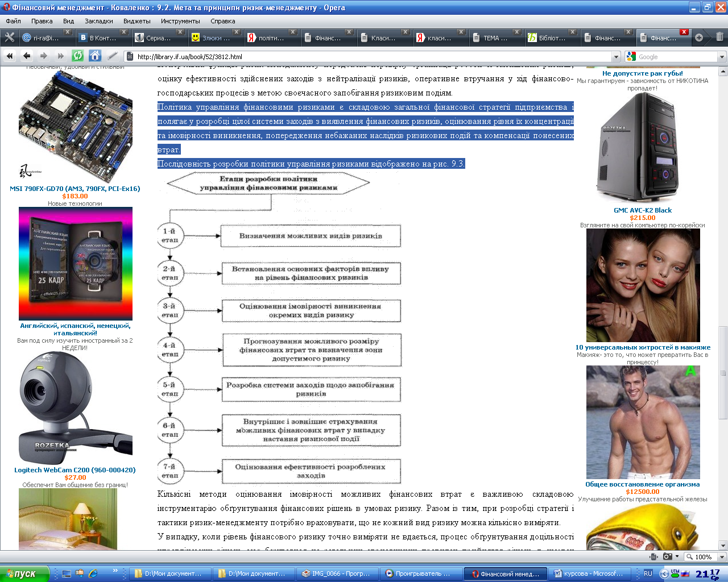Open the пуск Start menu

(x=24, y=573)
